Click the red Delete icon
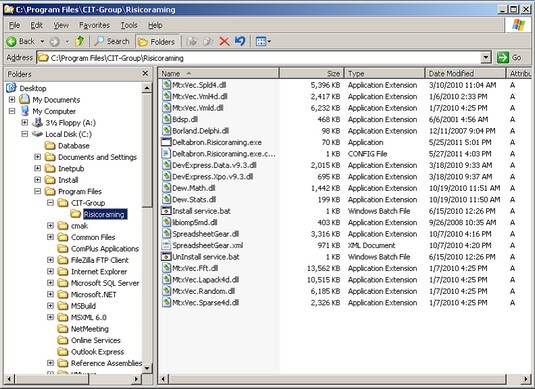 pos(224,42)
